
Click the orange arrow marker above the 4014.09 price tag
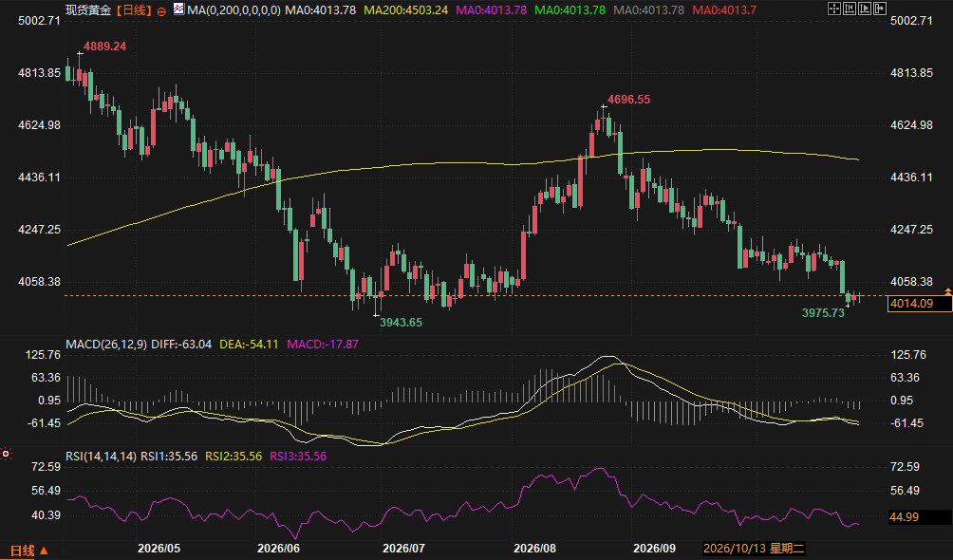coord(947,291)
